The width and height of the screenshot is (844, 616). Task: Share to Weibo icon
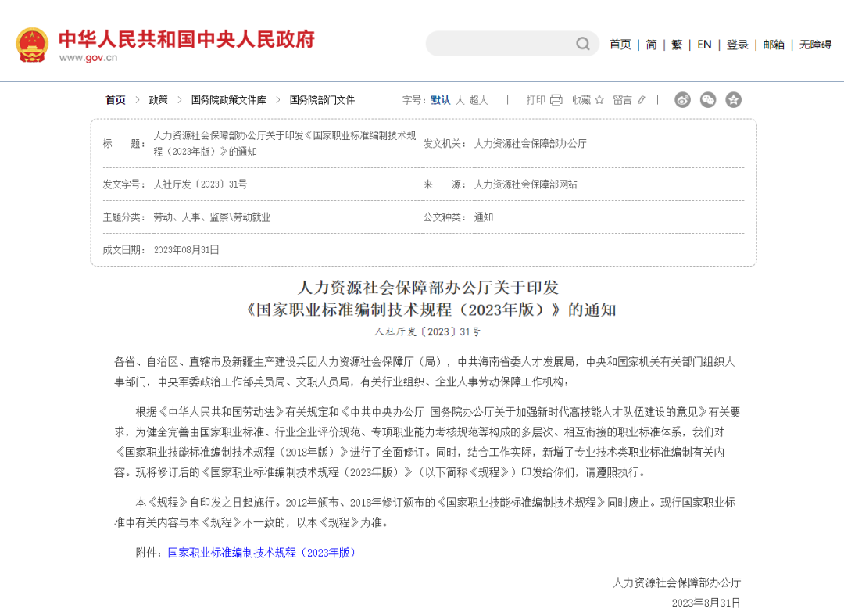[682, 99]
